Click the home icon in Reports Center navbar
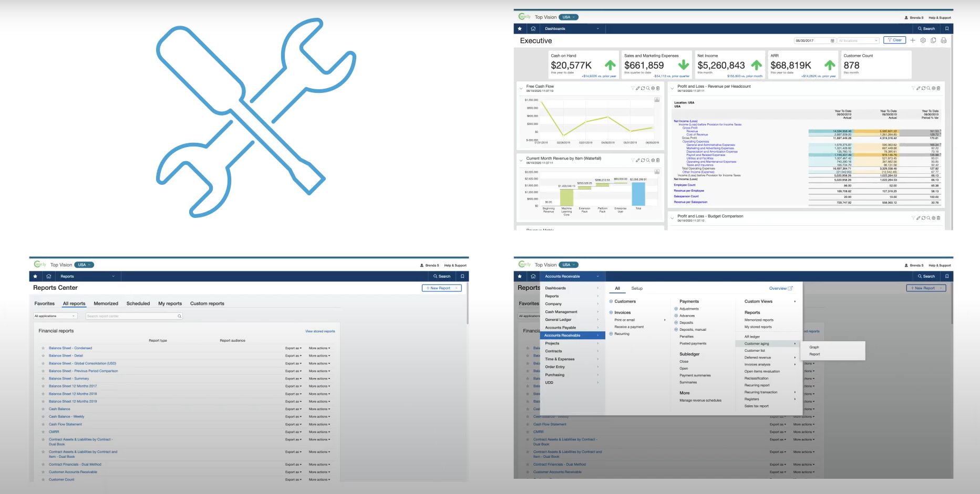This screenshot has width=980, height=494. (x=48, y=276)
